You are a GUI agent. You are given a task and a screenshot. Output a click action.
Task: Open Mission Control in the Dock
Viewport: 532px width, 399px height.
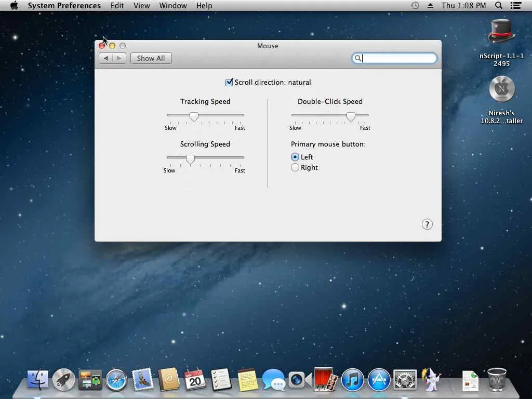[x=90, y=380]
